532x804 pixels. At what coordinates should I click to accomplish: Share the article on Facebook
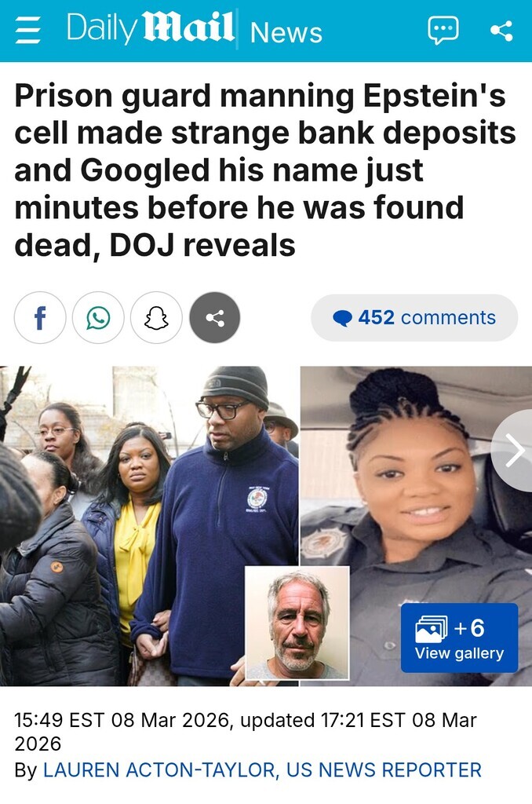coord(40,317)
